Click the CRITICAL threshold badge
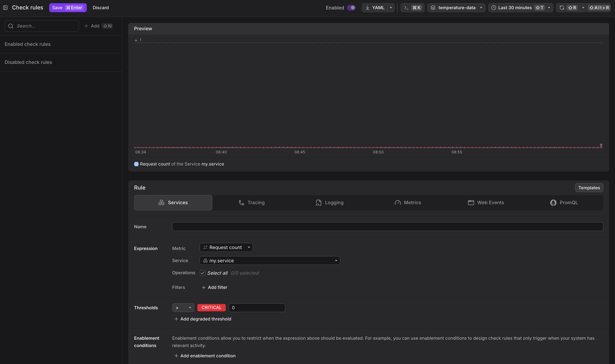 pos(211,308)
